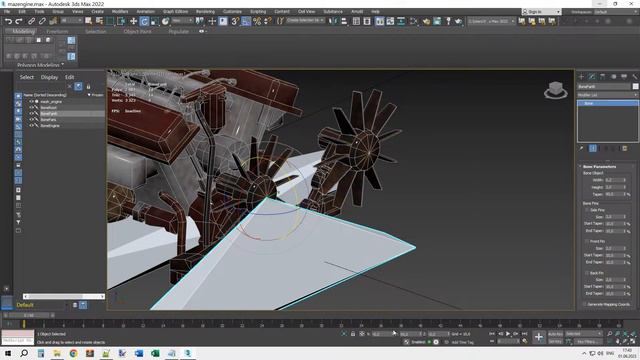The image size is (640, 360).
Task: Toggle visibility of the mesh_engine object
Action: [x=31, y=101]
